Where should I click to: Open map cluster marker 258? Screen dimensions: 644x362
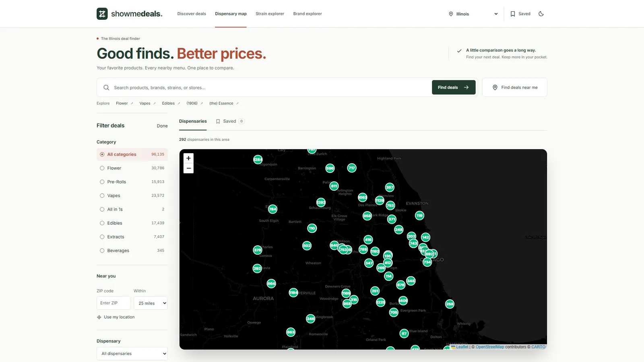450,304
